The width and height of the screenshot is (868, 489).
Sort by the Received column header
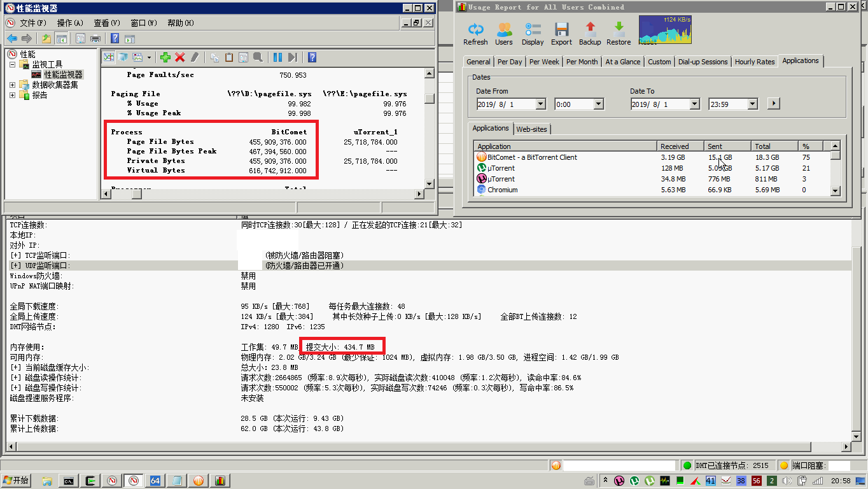(682, 146)
